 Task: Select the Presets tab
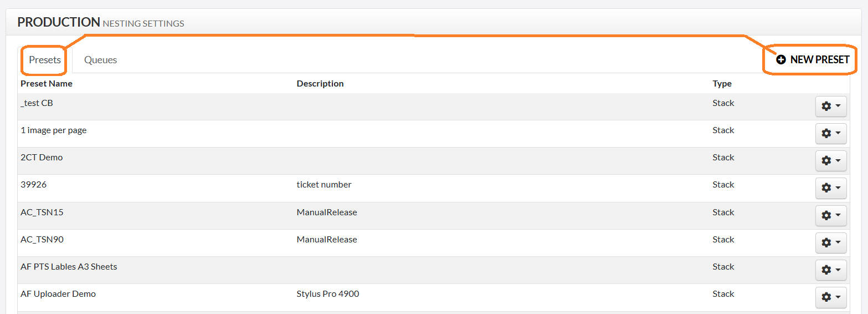click(45, 60)
